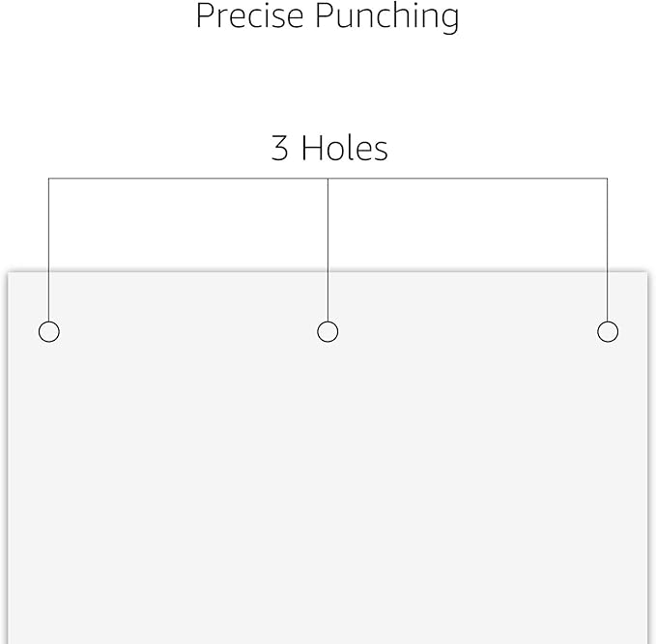The image size is (656, 644).
Task: Click the left punched hole circle
Action: [x=48, y=332]
